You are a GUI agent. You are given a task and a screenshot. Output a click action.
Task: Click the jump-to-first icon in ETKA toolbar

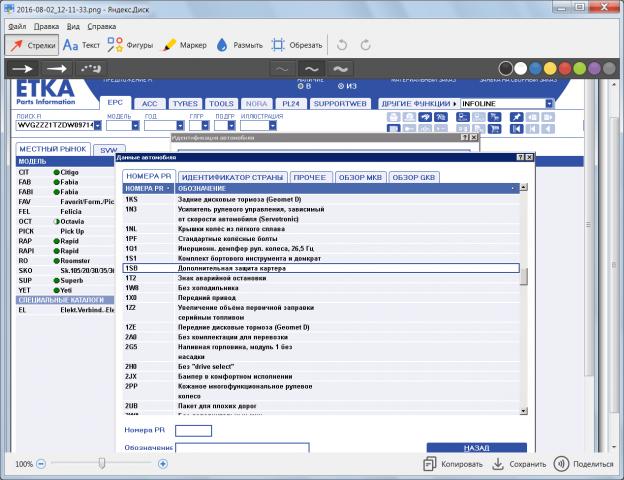point(517,129)
